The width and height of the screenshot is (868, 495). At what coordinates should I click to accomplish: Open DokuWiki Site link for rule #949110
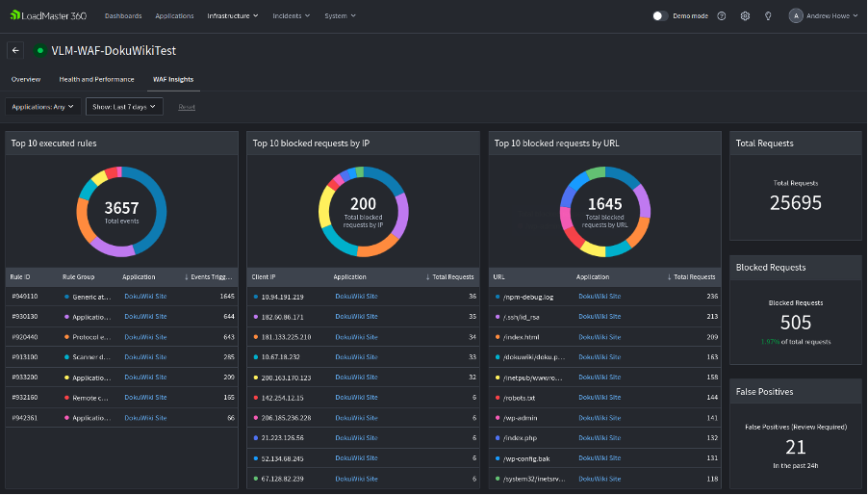[145, 297]
